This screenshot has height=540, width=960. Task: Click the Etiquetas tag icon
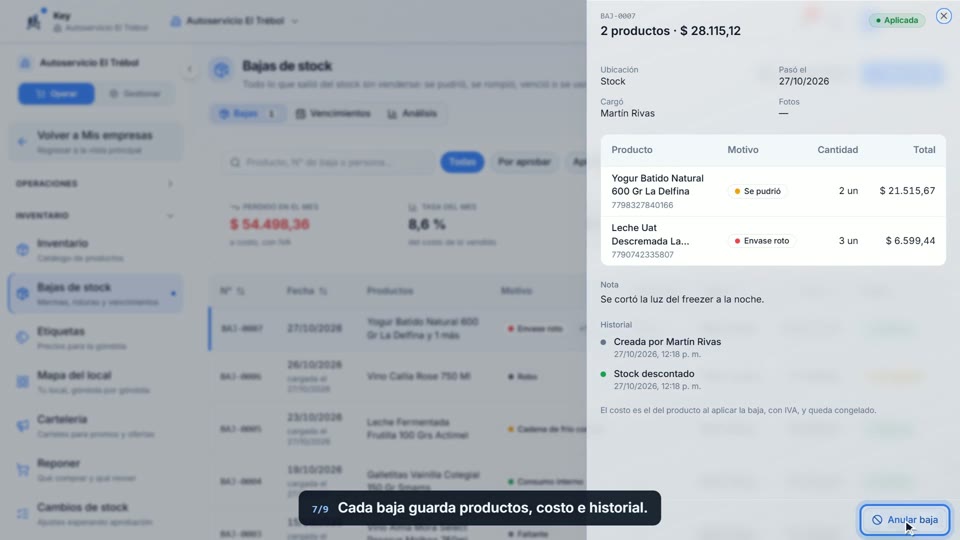[23, 337]
